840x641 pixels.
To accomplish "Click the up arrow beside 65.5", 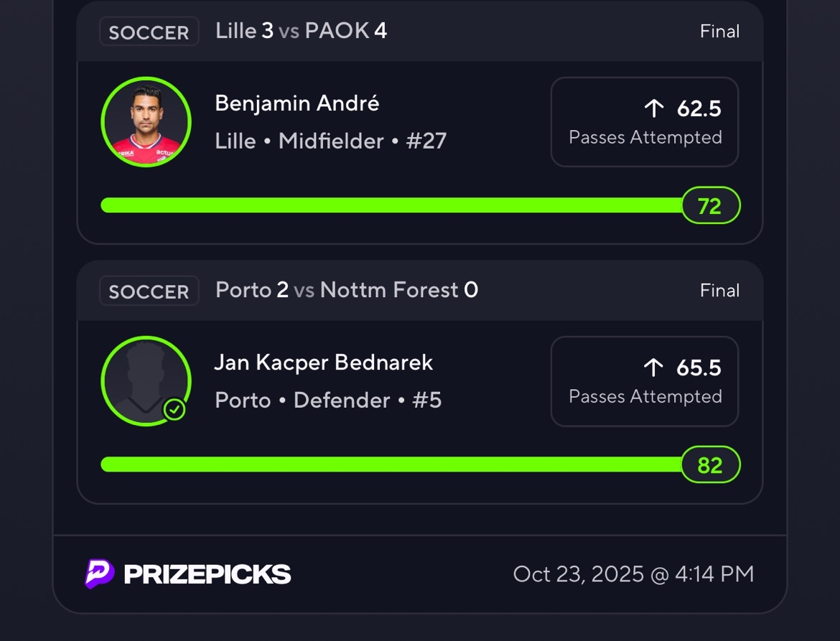I will (x=653, y=368).
